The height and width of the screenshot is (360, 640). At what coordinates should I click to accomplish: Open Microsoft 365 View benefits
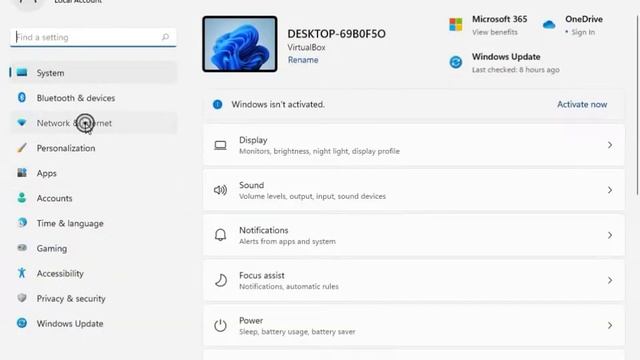click(495, 32)
